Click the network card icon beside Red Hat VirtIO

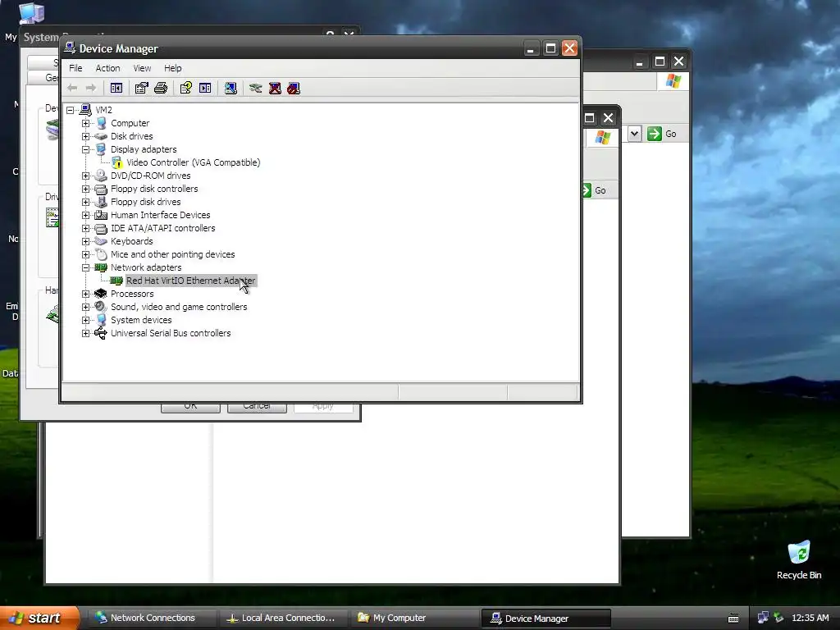click(x=116, y=281)
